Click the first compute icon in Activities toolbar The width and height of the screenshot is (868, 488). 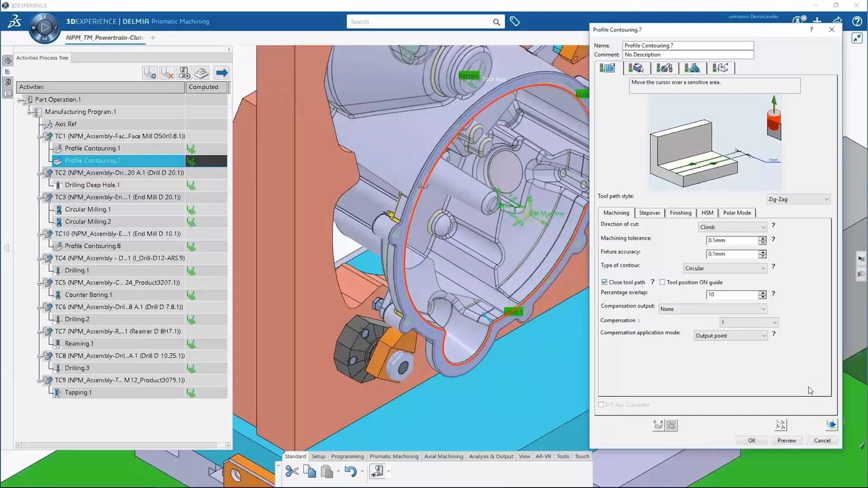coord(150,73)
